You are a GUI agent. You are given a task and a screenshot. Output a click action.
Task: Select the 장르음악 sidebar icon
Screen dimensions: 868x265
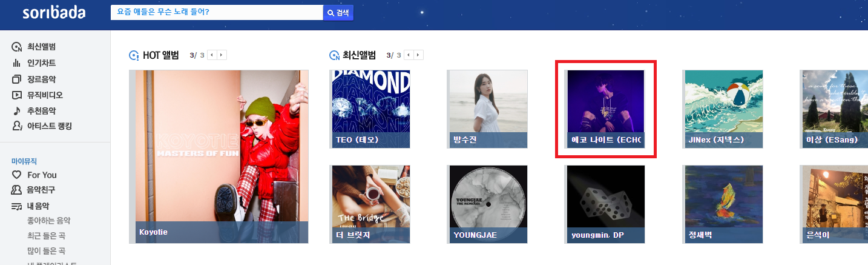point(17,79)
